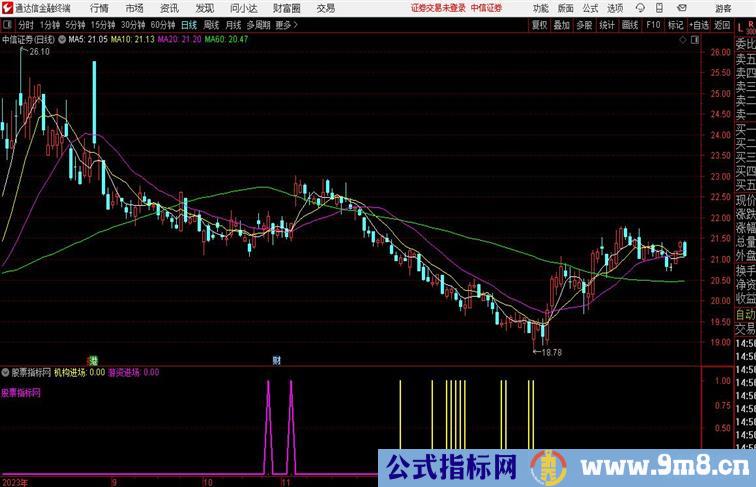
Task: Select the 日线 daily tab
Action: click(189, 25)
